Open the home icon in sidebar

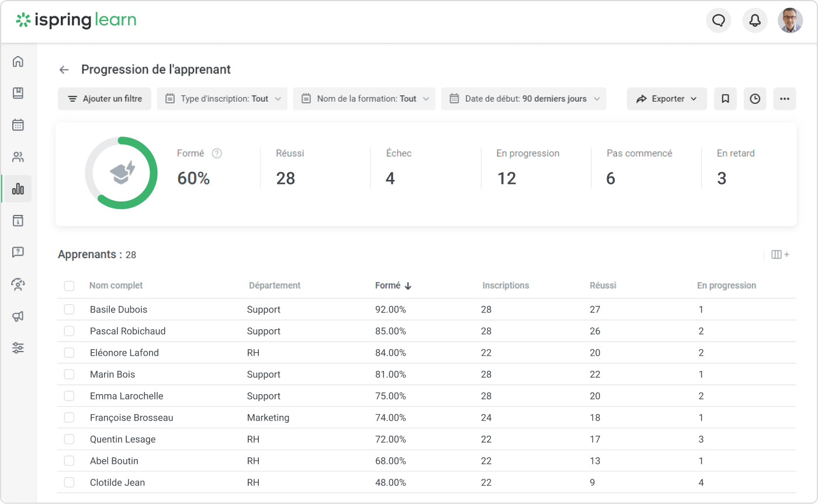18,61
